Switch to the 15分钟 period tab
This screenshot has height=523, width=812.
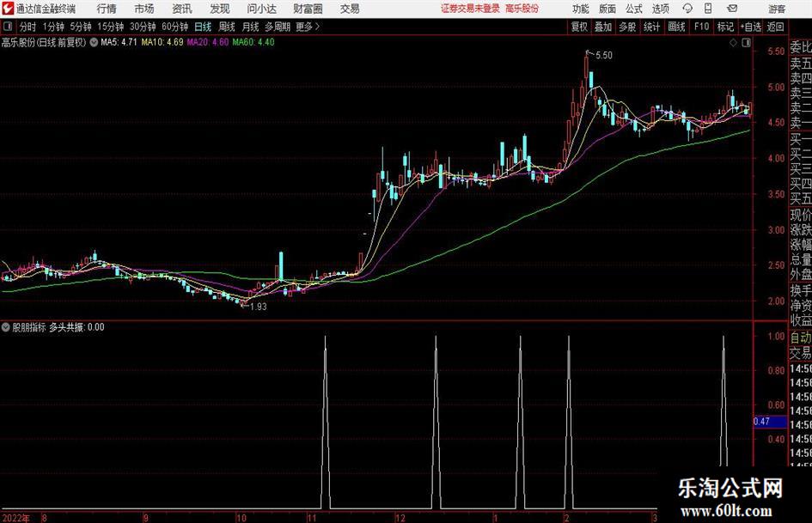110,27
